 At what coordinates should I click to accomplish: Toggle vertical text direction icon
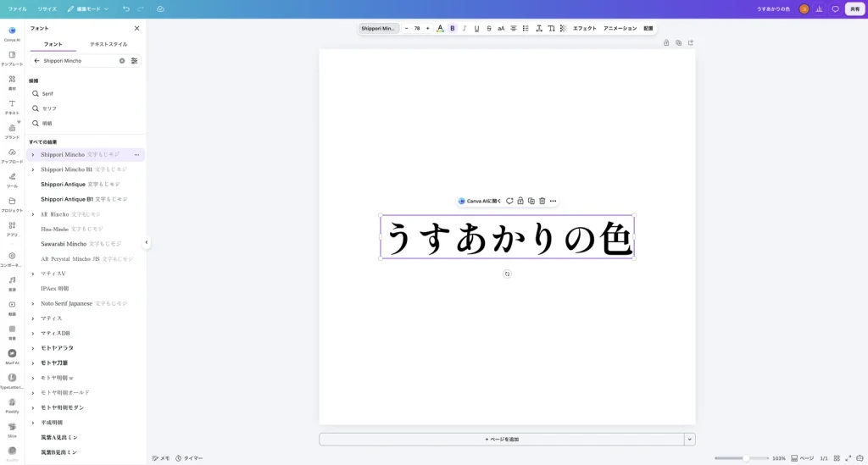(x=551, y=28)
